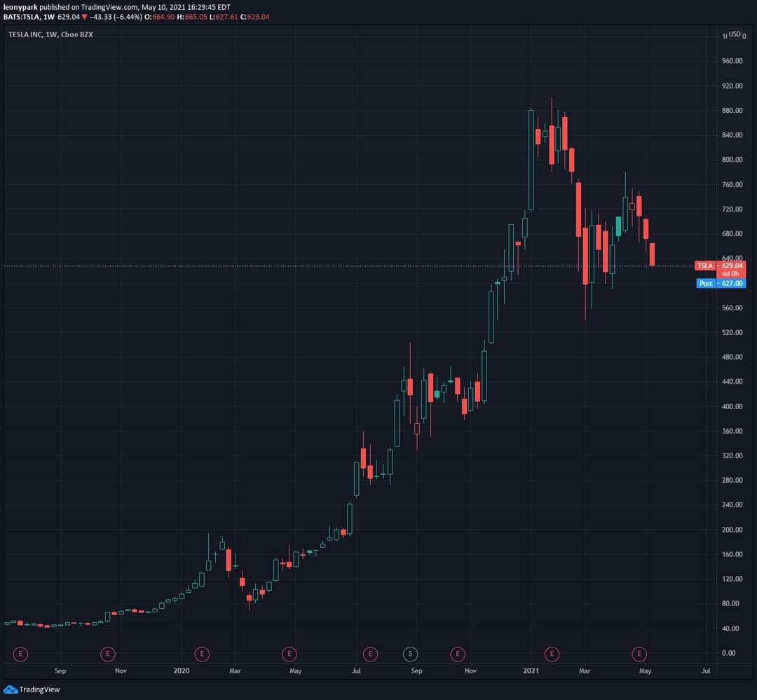Click the 80.00 price axis label
Screen dimensions: 757x700
point(732,603)
